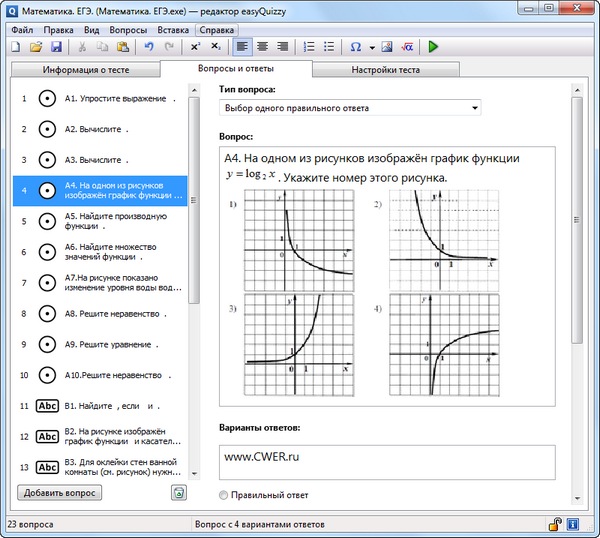Switch to the 'Информация о тесте' tab

tap(85, 70)
